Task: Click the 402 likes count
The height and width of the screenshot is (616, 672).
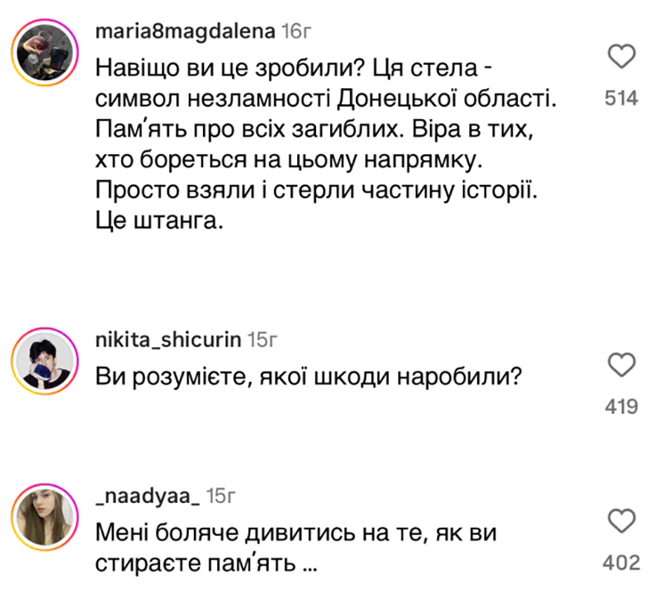Action: tap(620, 563)
